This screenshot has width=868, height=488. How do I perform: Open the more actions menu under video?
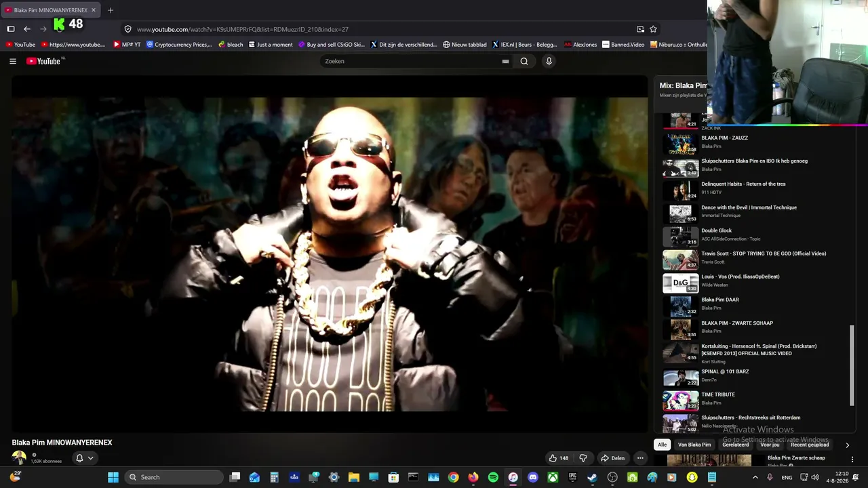coord(639,458)
